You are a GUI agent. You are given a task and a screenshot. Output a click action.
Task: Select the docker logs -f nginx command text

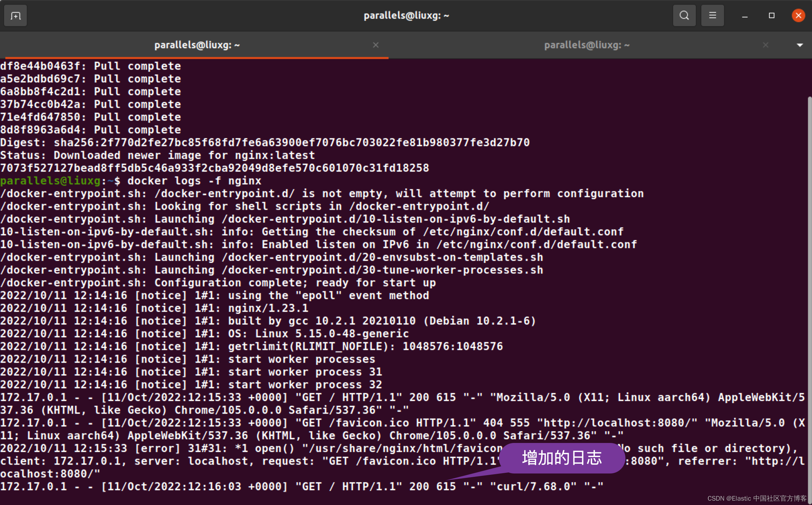click(195, 180)
